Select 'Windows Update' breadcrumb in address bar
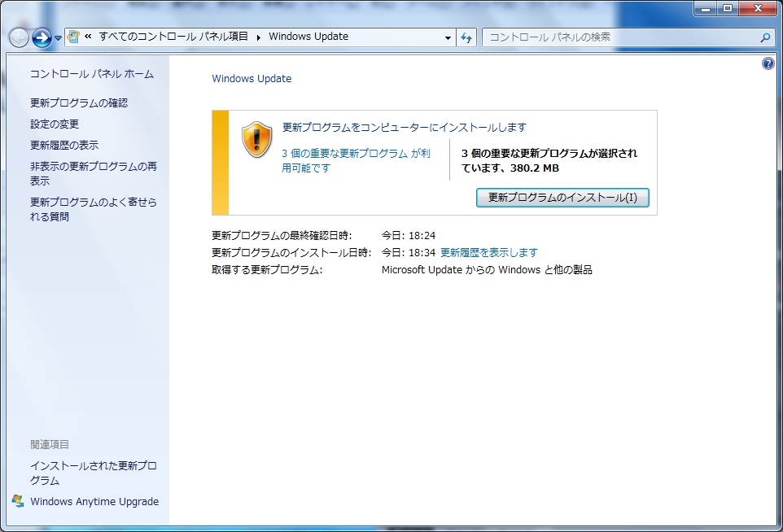The image size is (783, 532). tap(308, 37)
